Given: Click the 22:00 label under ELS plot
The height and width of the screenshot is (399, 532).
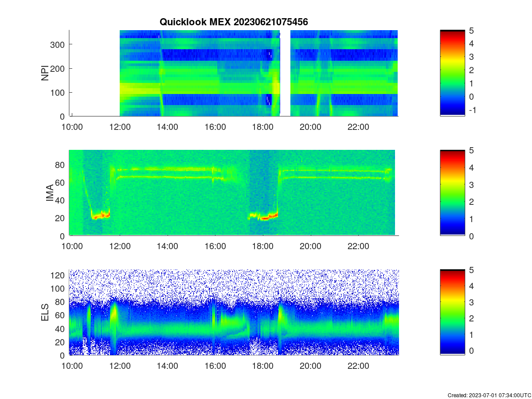Looking at the screenshot, I should pyautogui.click(x=358, y=366).
